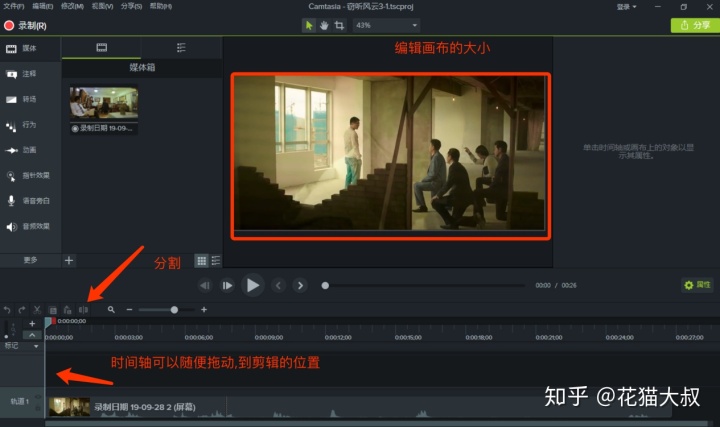Open the 媒体 media panel

pos(30,49)
